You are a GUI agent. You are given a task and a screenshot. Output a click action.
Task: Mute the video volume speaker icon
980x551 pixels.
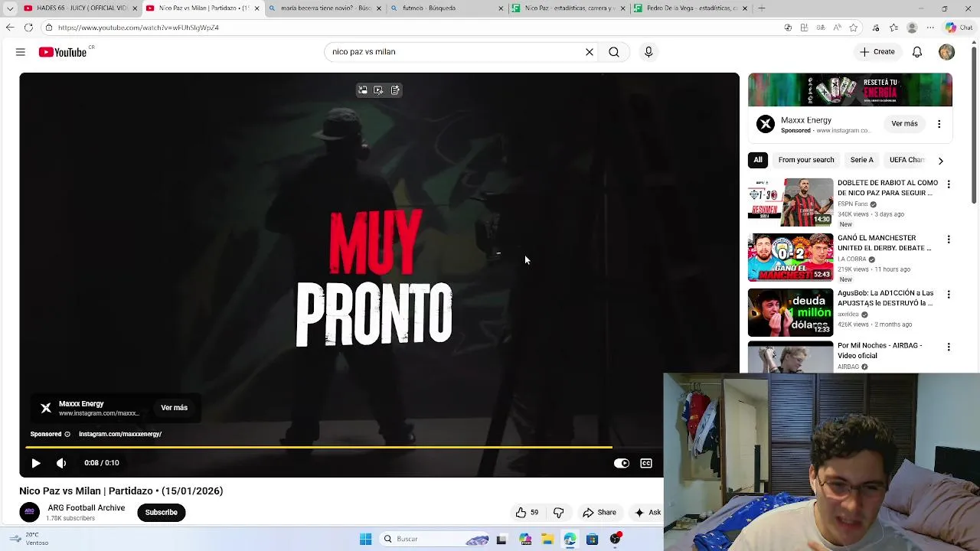pyautogui.click(x=61, y=463)
